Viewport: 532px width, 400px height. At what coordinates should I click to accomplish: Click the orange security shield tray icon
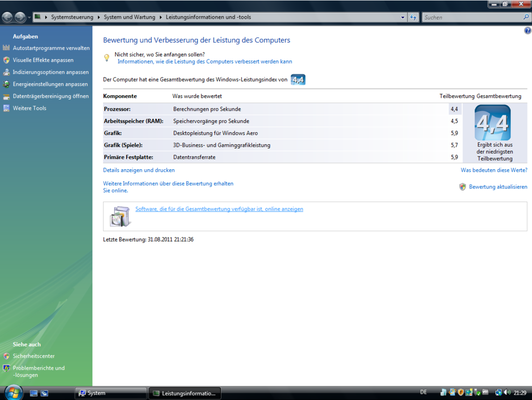click(x=460, y=393)
